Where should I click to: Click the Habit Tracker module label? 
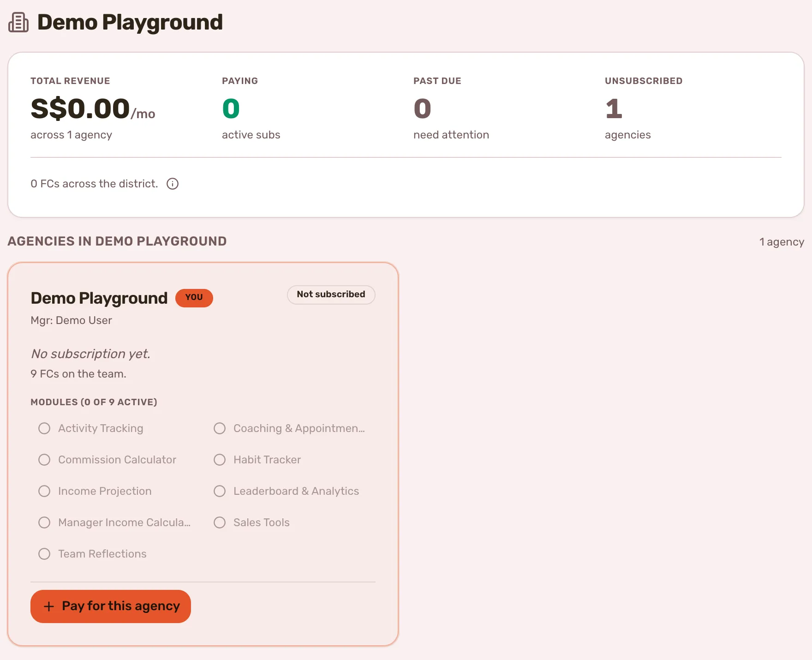click(x=267, y=460)
